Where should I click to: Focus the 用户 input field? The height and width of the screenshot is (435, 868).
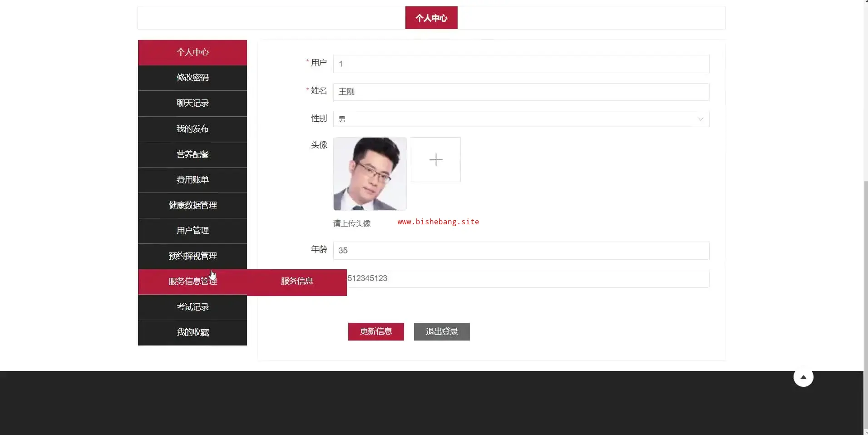coord(521,64)
